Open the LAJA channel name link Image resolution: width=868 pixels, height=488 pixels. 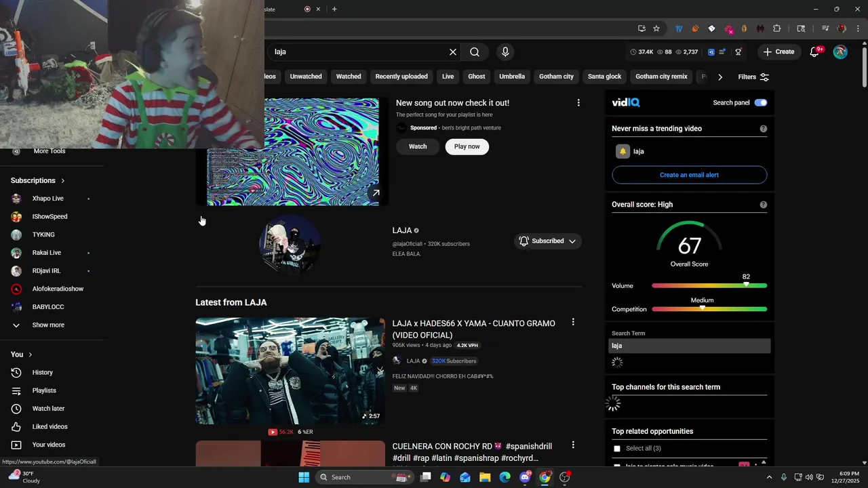coord(401,230)
